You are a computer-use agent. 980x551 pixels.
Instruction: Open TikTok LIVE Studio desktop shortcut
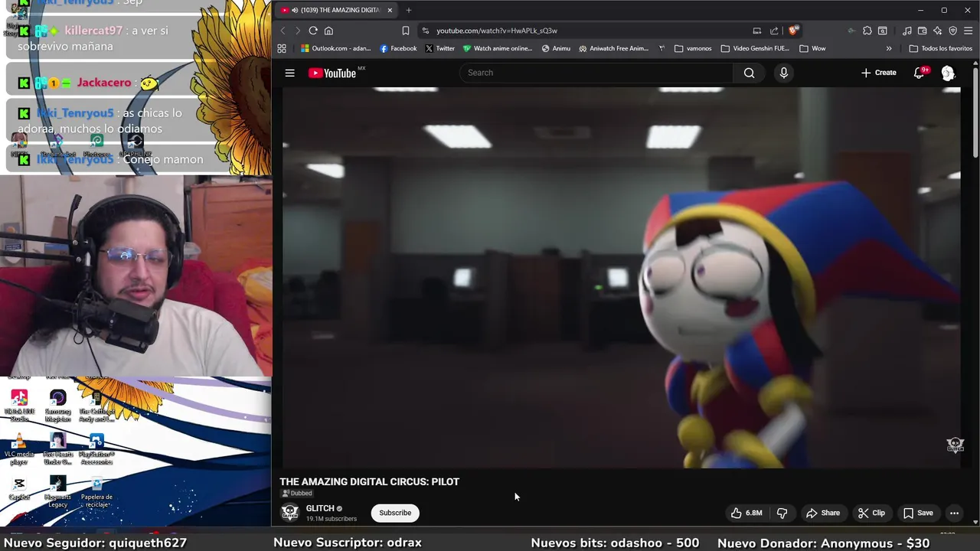19,406
